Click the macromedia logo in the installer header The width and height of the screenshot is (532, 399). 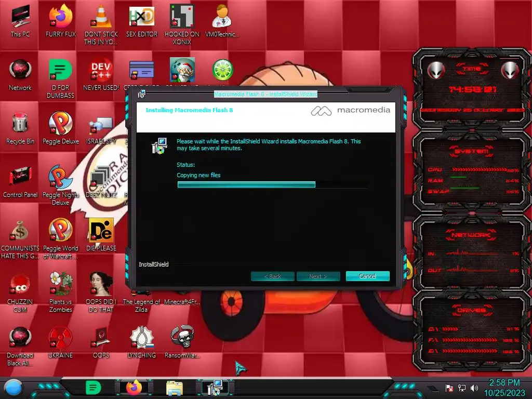tap(351, 111)
